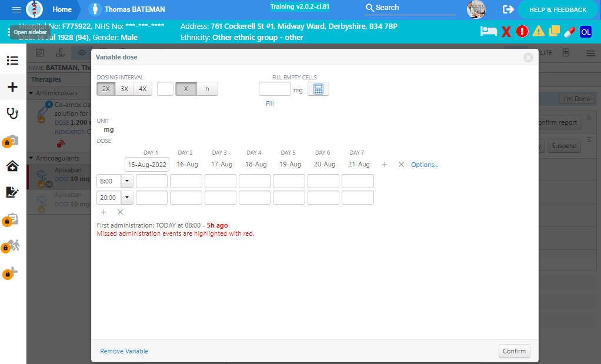This screenshot has width=601, height=364.
Task: Click the red X allergy icon
Action: click(x=506, y=32)
